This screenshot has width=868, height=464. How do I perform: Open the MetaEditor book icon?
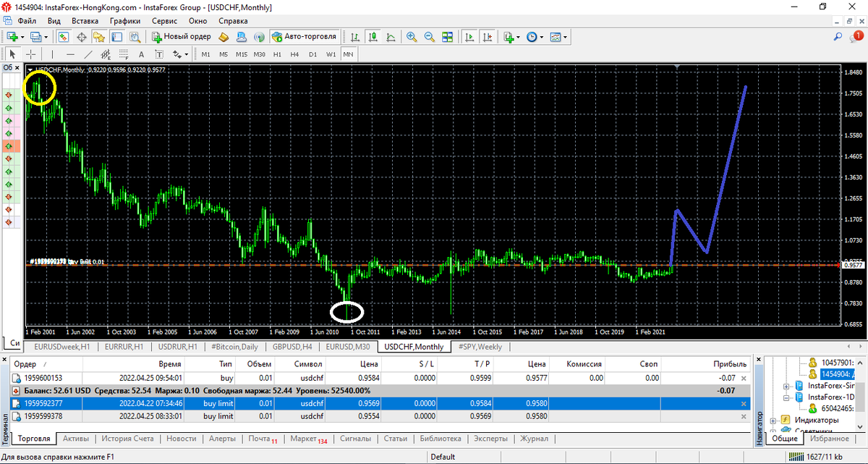click(224, 36)
